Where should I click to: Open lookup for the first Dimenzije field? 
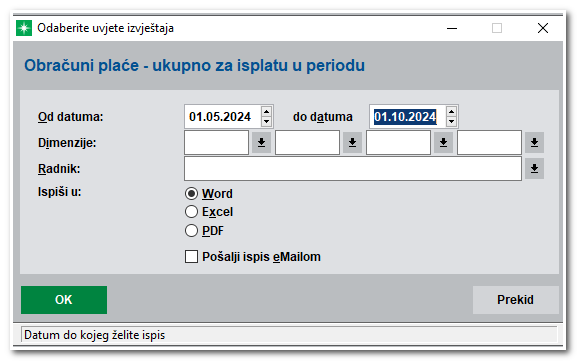(261, 142)
